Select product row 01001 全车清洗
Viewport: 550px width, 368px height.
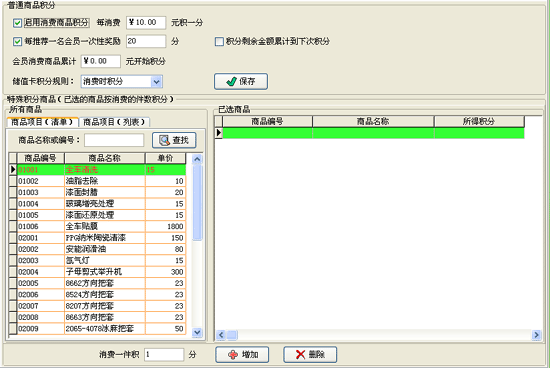101,170
